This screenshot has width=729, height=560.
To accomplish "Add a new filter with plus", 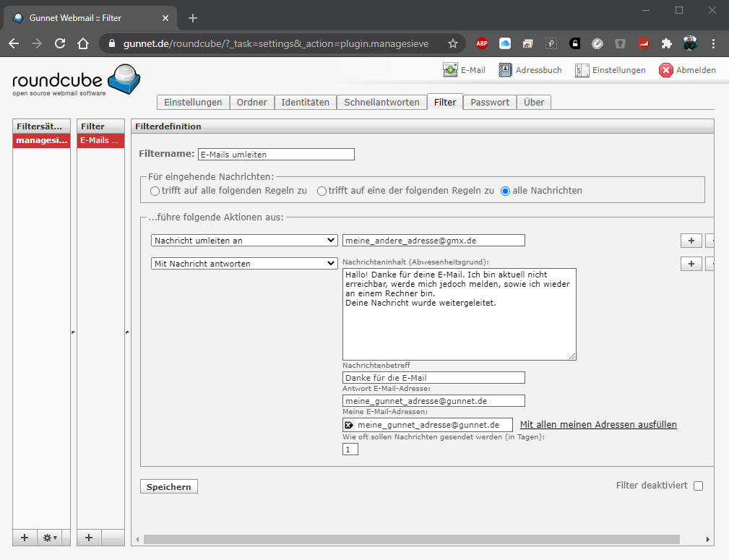I will click(89, 538).
